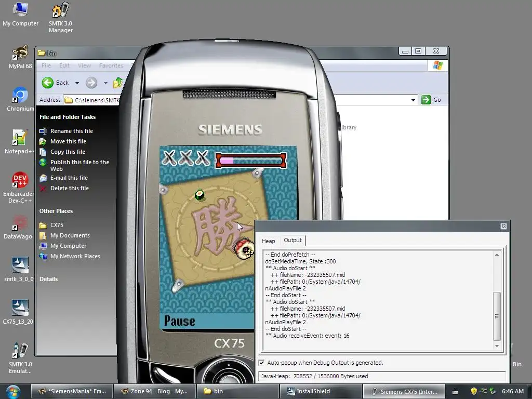Viewport: 532px width, 399px height.
Task: Click the taskbar clock showing 6:46 AM
Action: (x=513, y=392)
